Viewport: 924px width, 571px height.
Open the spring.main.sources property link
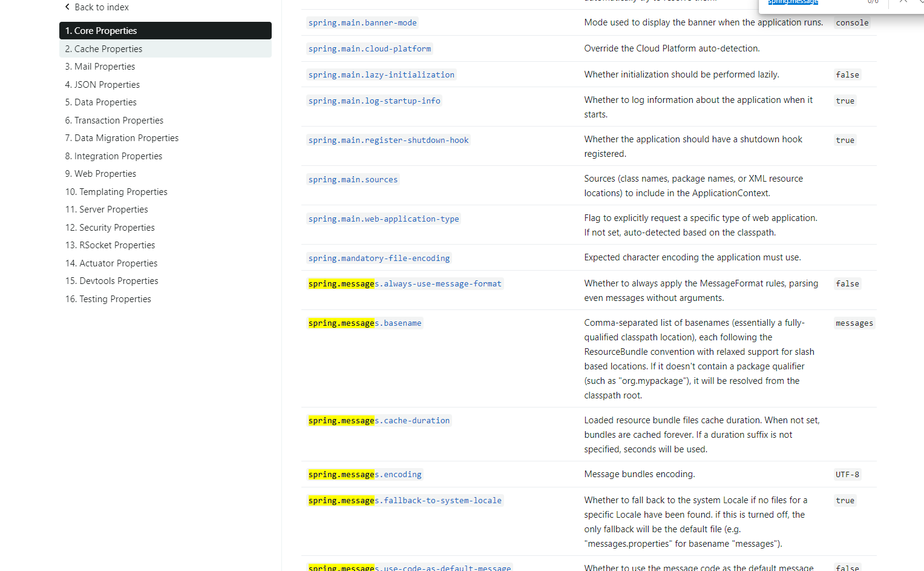353,180
